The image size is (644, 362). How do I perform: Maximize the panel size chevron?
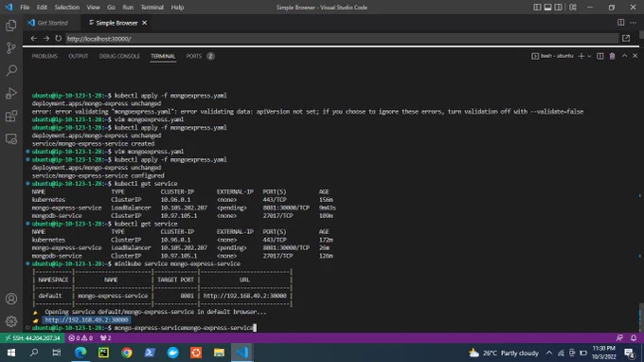(624, 56)
